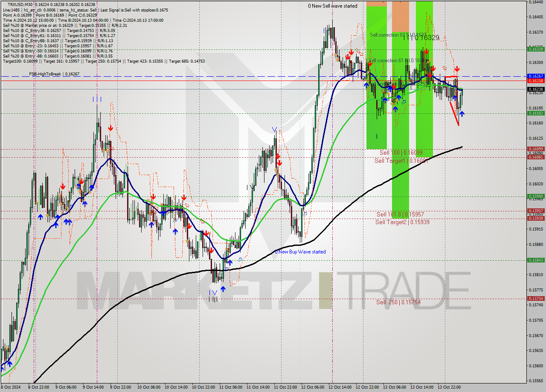Screen dimensions: 546x392
Task: Click the '8 Oct 2024' time label
Action: click(10, 387)
